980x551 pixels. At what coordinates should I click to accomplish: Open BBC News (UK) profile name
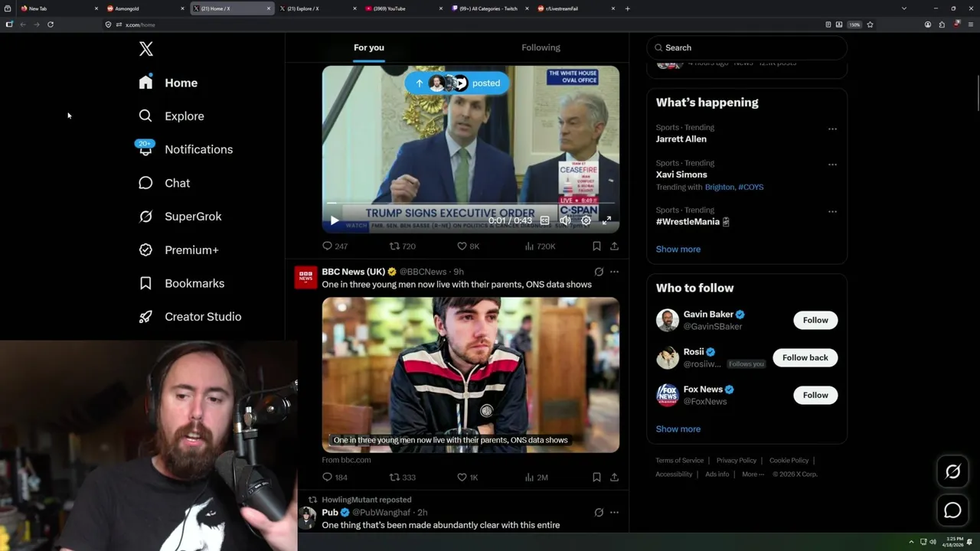[353, 272]
